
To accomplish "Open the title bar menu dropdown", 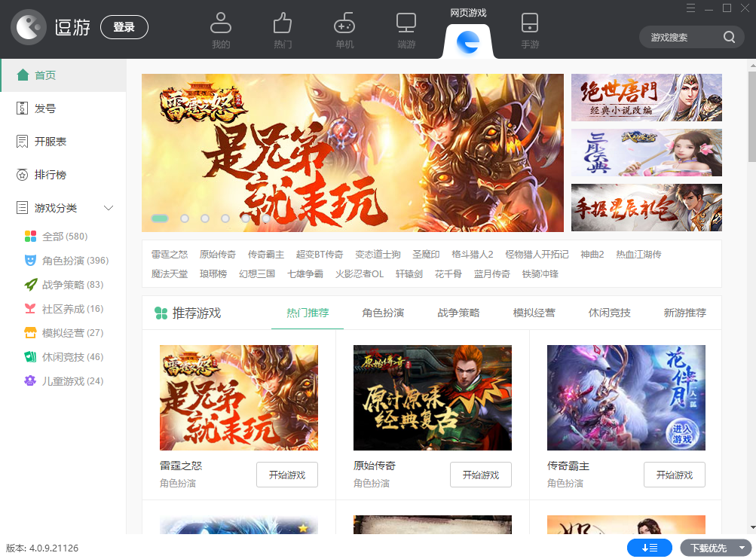I will 690,8.
